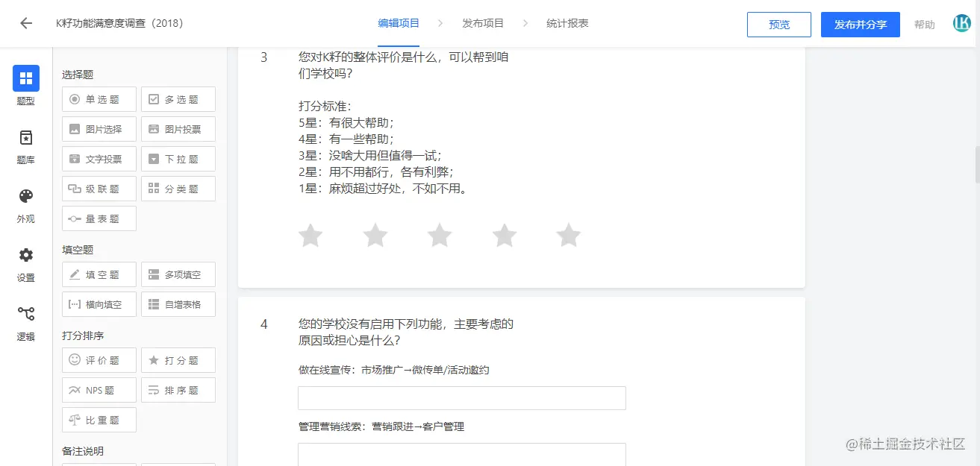Click the 备注说明 section heading
This screenshot has width=980, height=466.
pyautogui.click(x=83, y=451)
